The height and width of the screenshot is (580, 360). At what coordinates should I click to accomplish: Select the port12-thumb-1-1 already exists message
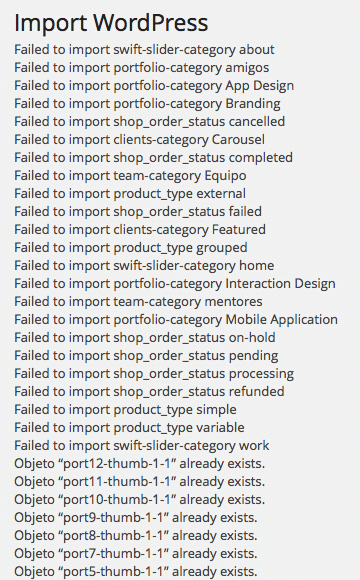point(139,463)
